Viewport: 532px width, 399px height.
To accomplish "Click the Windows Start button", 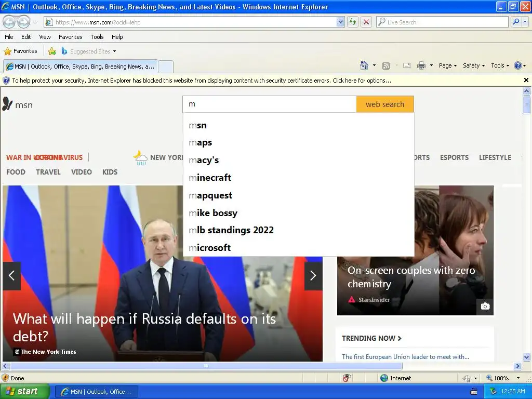I will pyautogui.click(x=24, y=392).
